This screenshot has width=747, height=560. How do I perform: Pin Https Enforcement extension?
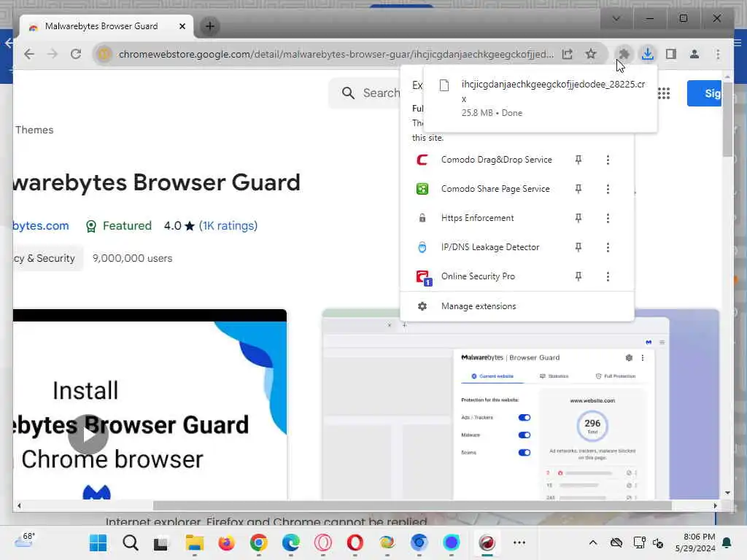(578, 218)
